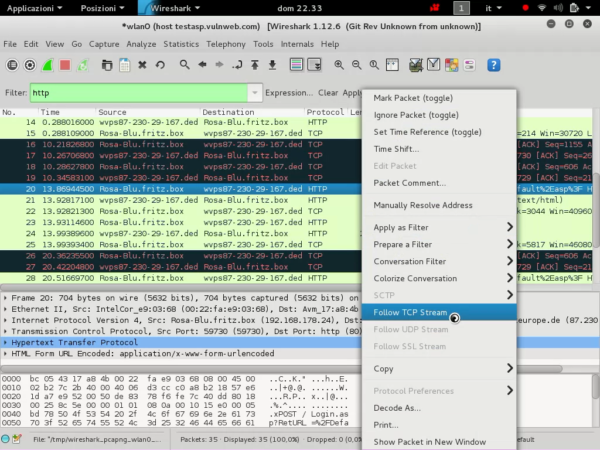600x450 pixels.
Task: Go back in packet history
Action: pos(202,65)
